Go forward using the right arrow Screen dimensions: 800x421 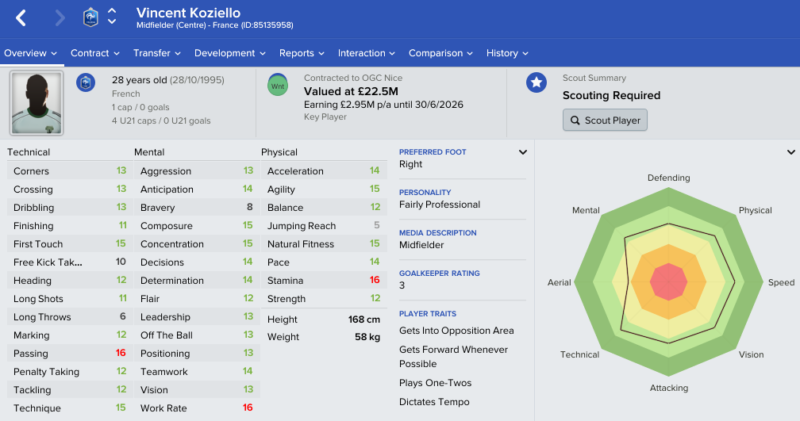[x=60, y=18]
